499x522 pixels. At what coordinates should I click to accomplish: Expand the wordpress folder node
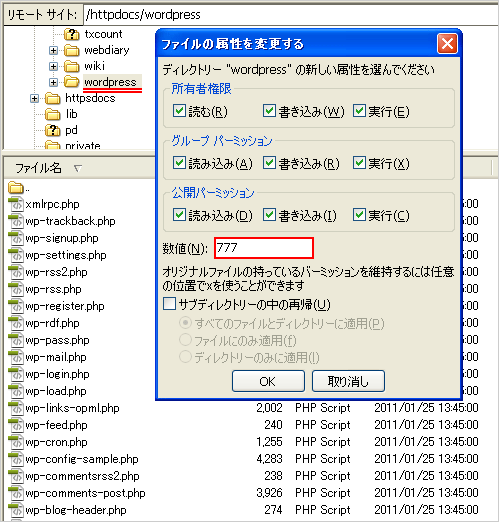click(53, 82)
